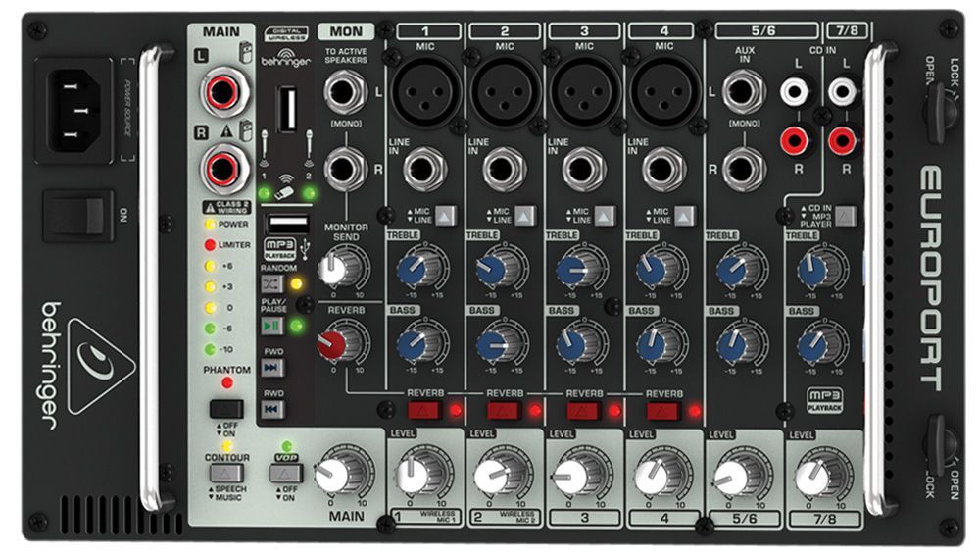This screenshot has width=980, height=557.
Task: Click the EUROPORT brand text
Action: pos(931,278)
